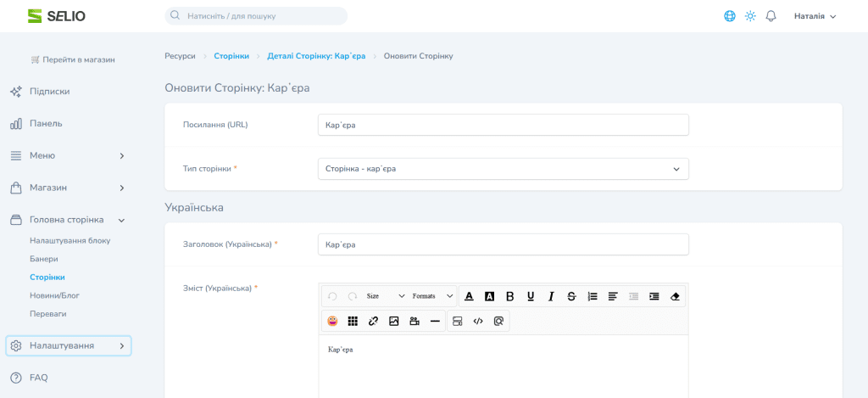Open the Тип сторінки dropdown
This screenshot has width=868, height=398.
click(503, 169)
